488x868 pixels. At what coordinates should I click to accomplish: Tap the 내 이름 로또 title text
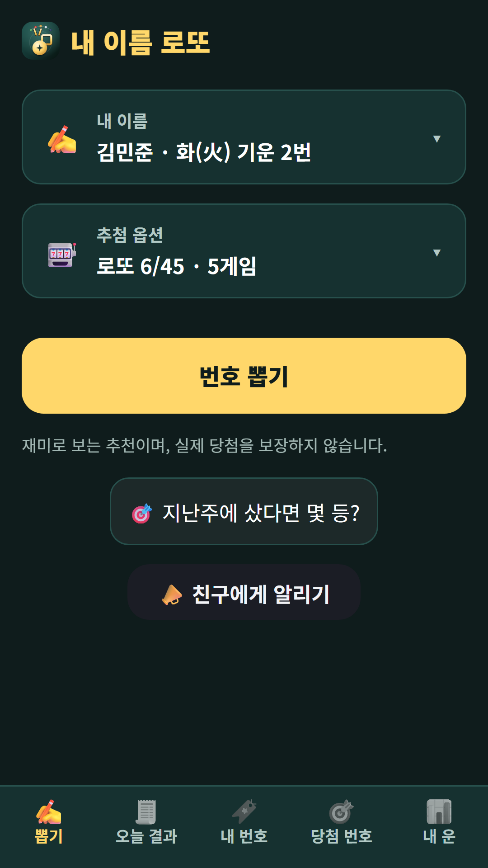pos(141,43)
